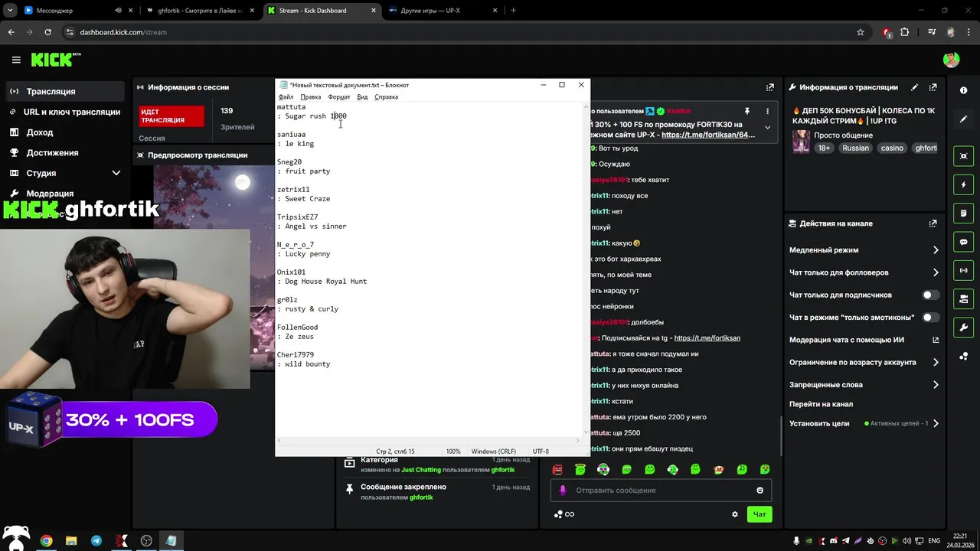Switch to the ghfortik live stream tab
Image resolution: width=980 pixels, height=551 pixels.
coord(201,11)
